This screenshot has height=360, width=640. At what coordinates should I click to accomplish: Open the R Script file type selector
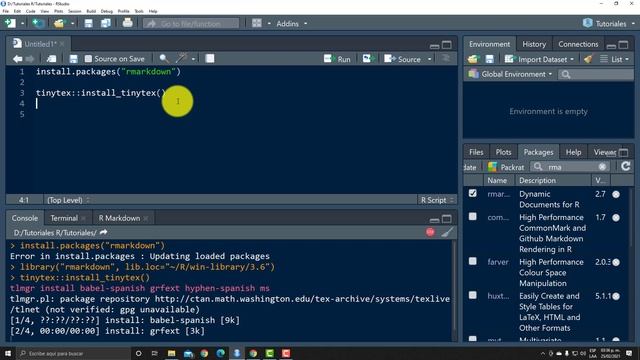[x=437, y=200]
